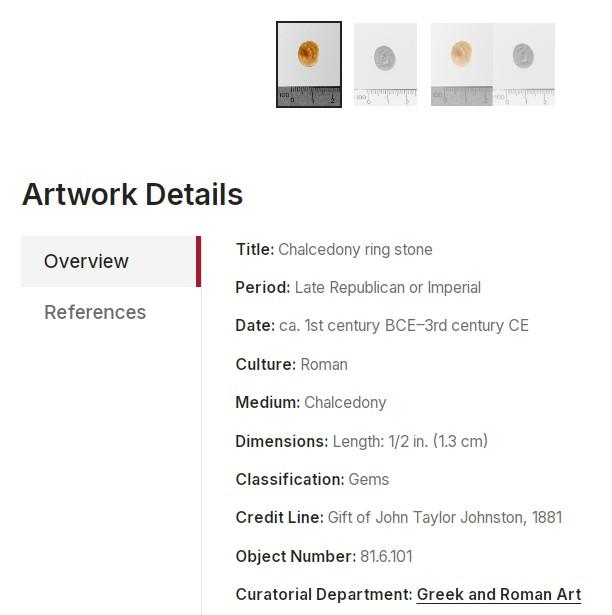Click the title text Chalcedony ring stone
This screenshot has height=615, width=612.
point(355,249)
